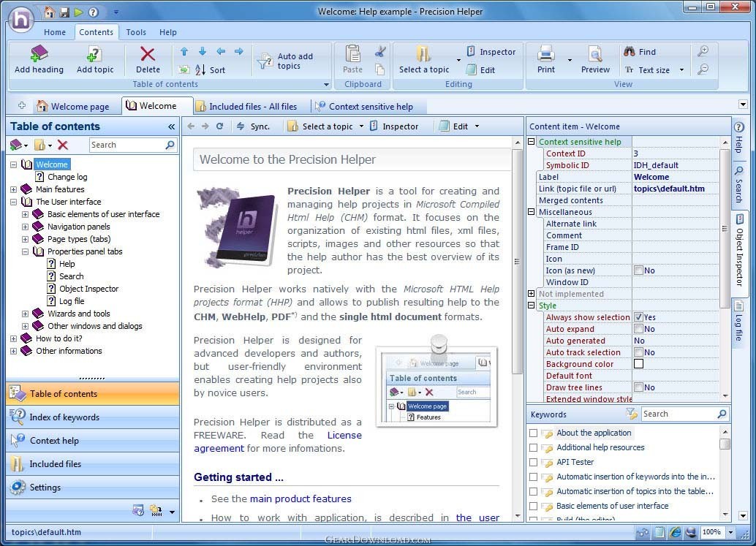The width and height of the screenshot is (756, 546).
Task: Check the About the application keyword
Action: [x=533, y=433]
